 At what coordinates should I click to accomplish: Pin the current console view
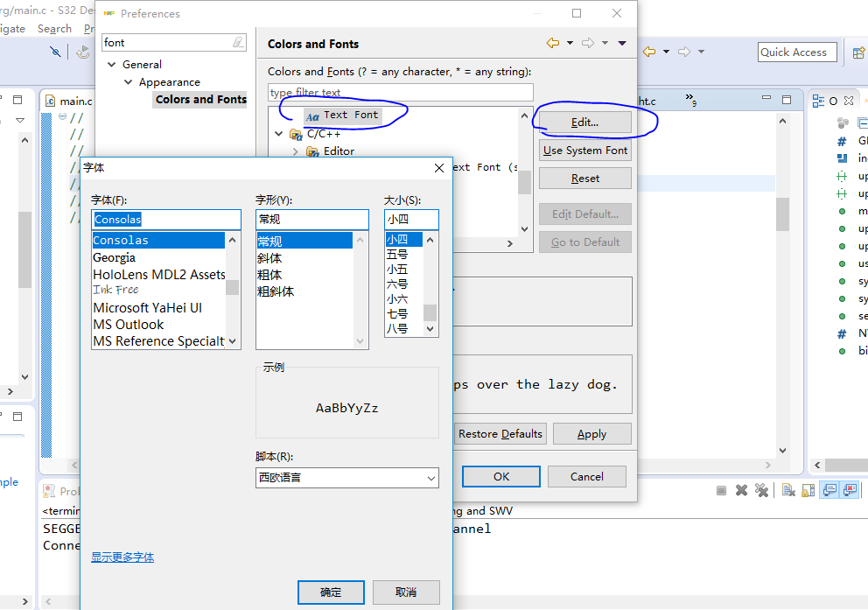829,490
